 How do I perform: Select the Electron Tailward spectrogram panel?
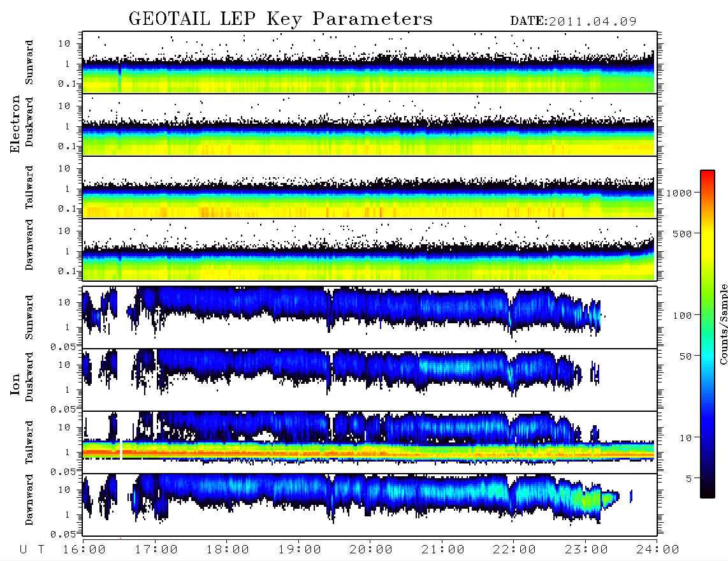(370, 187)
